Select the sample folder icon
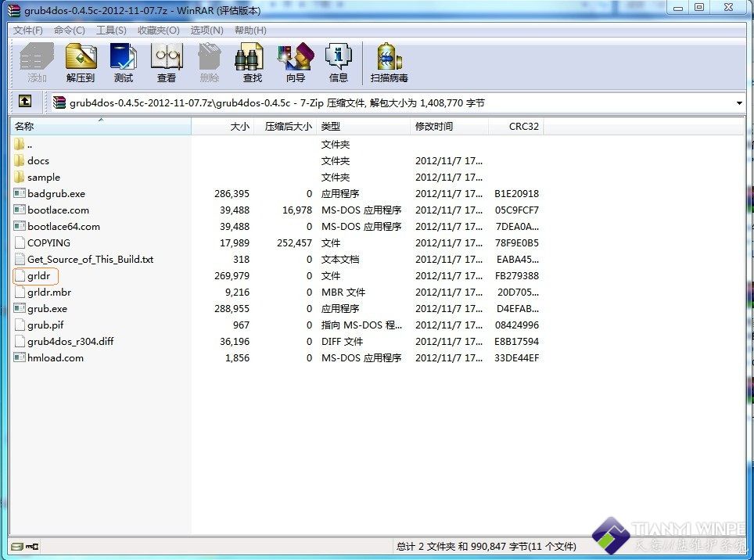The height and width of the screenshot is (560, 754). (x=20, y=177)
